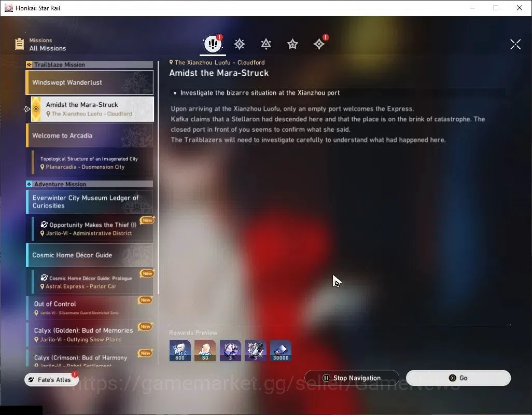
Task: Click the objective 'Investigate the bizarre situation at the Xianzhou port'
Action: 260,93
